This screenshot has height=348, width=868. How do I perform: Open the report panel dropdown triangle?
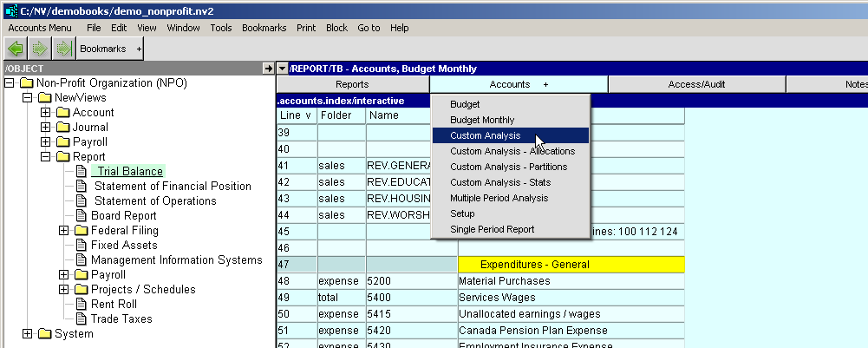pos(283,69)
